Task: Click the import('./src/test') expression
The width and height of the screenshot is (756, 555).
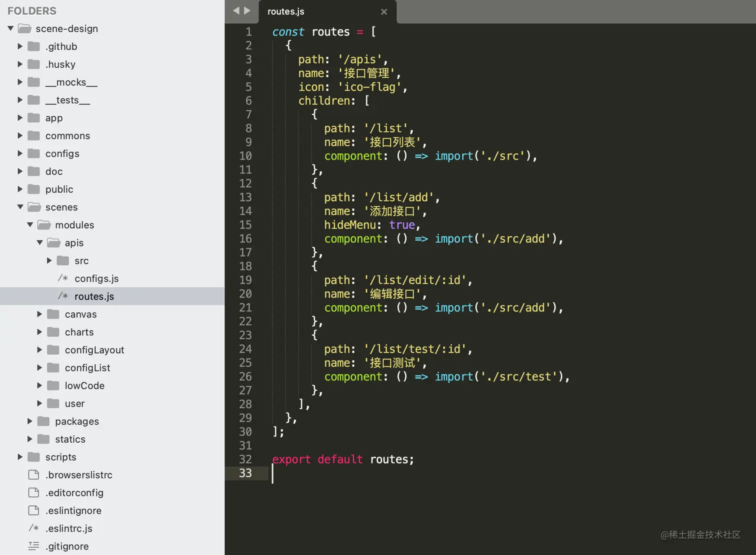Action: point(499,376)
